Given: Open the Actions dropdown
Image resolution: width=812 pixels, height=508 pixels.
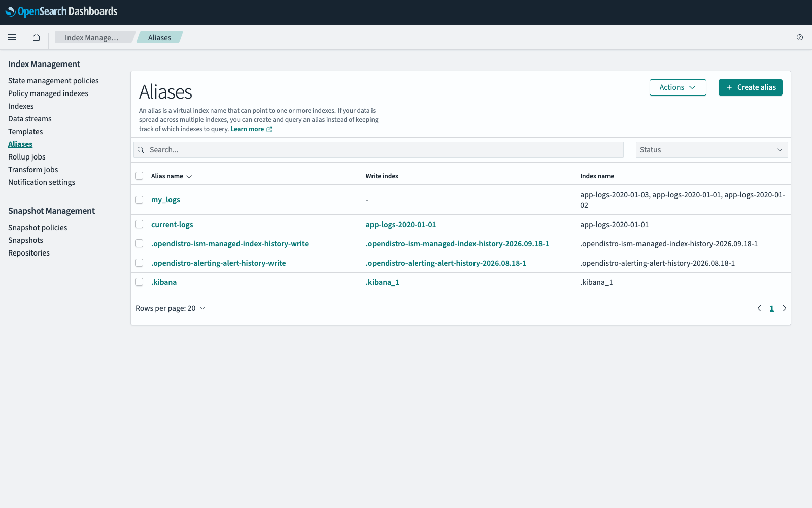Looking at the screenshot, I should 678,87.
